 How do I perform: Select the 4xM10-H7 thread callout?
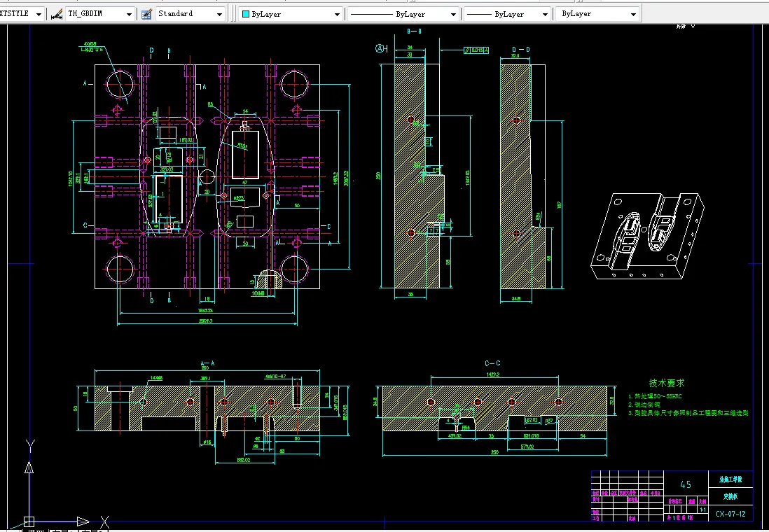pyautogui.click(x=275, y=377)
